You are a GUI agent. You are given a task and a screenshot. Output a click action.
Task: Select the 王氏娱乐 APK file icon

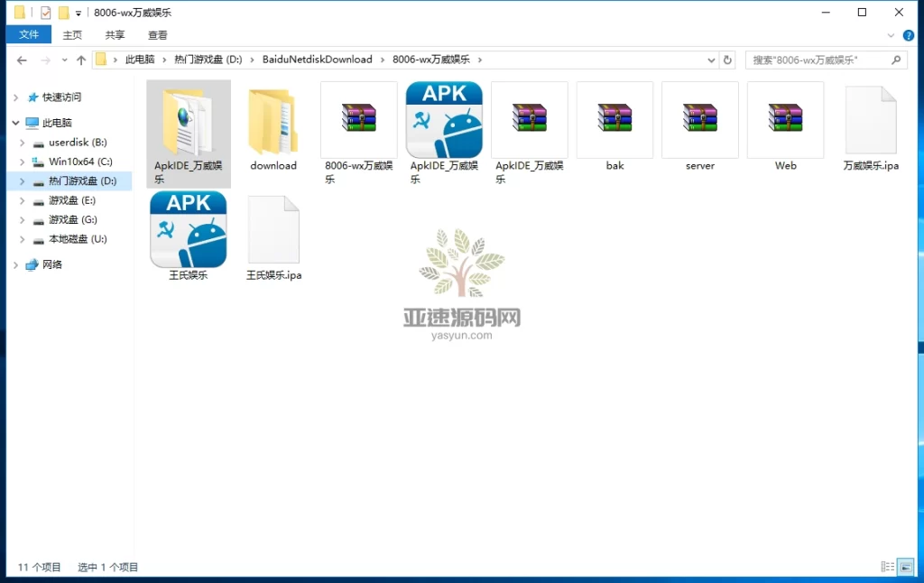click(188, 230)
